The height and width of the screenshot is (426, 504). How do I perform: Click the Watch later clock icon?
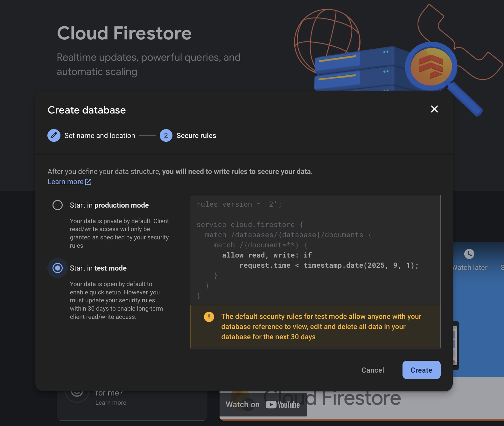coord(469,254)
